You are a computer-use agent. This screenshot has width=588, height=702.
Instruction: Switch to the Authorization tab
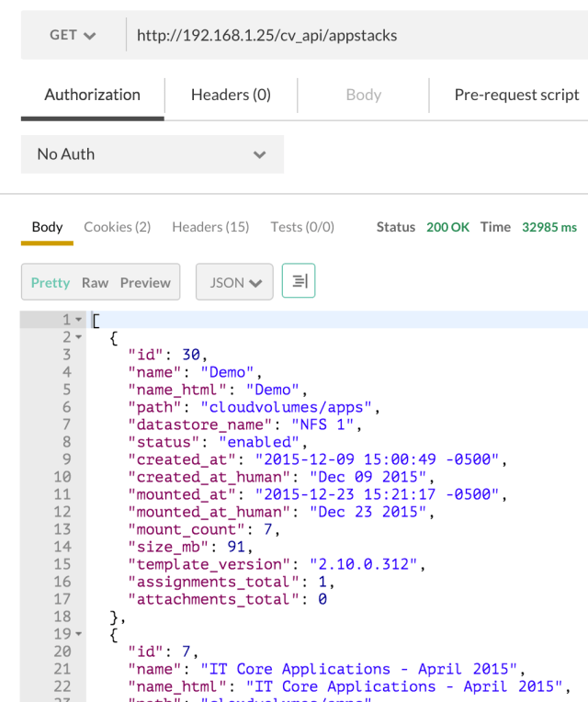tap(92, 95)
